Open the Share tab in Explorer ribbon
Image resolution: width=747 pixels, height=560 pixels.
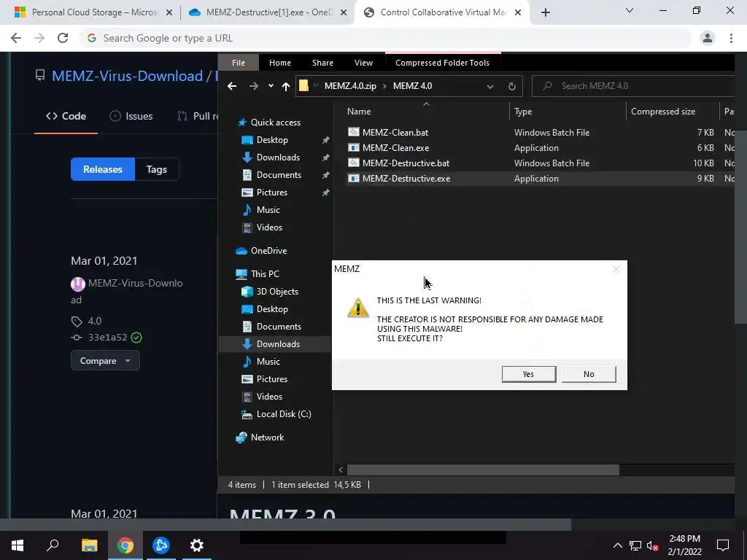(x=322, y=63)
